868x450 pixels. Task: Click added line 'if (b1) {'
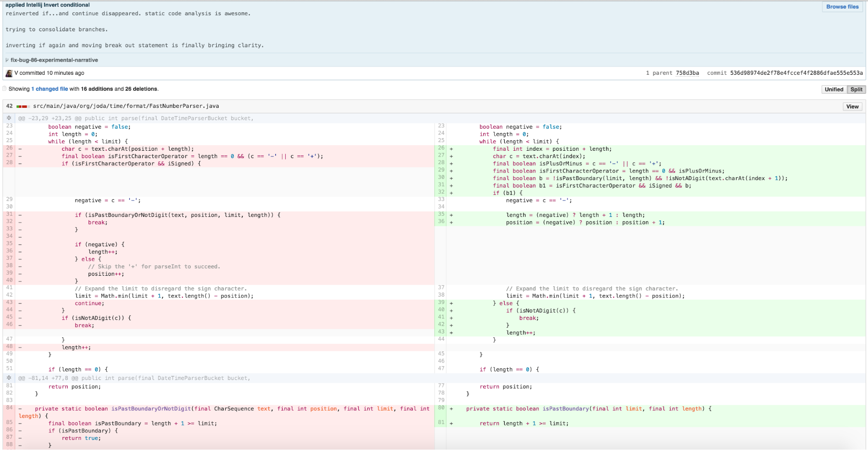[508, 193]
